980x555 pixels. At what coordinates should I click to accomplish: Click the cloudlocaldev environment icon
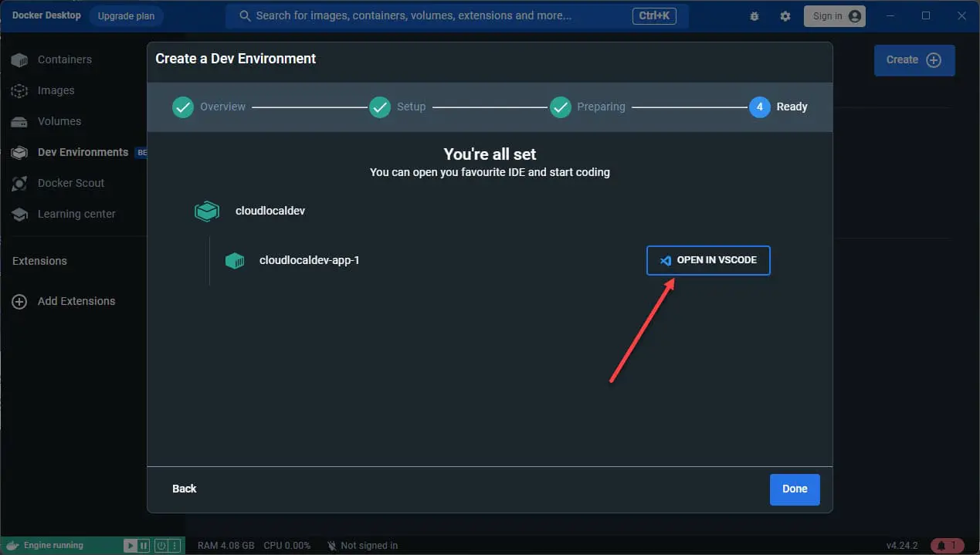[206, 211]
